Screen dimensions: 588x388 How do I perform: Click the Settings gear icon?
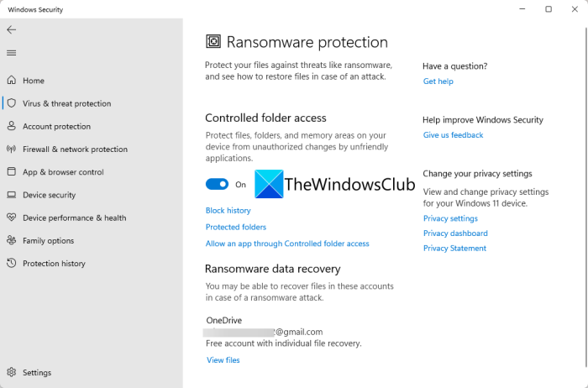(x=11, y=372)
